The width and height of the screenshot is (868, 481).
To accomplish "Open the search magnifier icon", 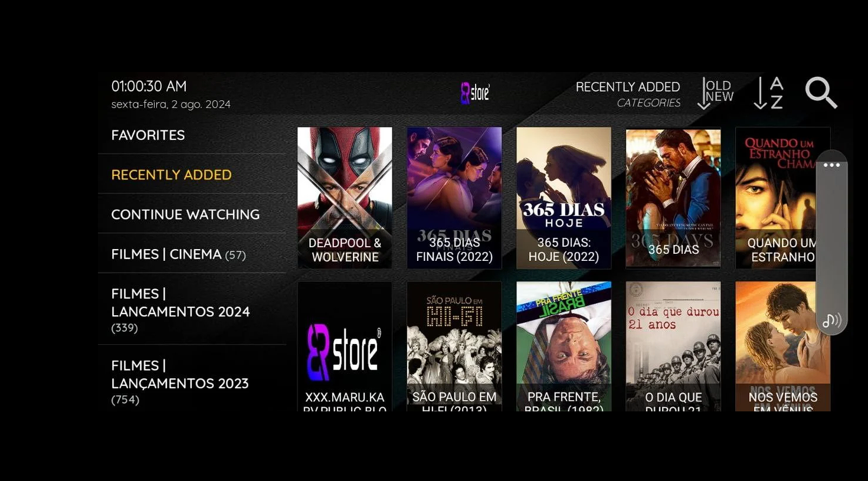I will pos(821,93).
